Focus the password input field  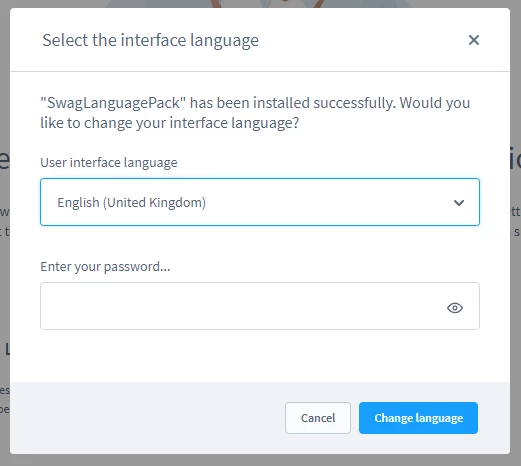[x=260, y=306]
